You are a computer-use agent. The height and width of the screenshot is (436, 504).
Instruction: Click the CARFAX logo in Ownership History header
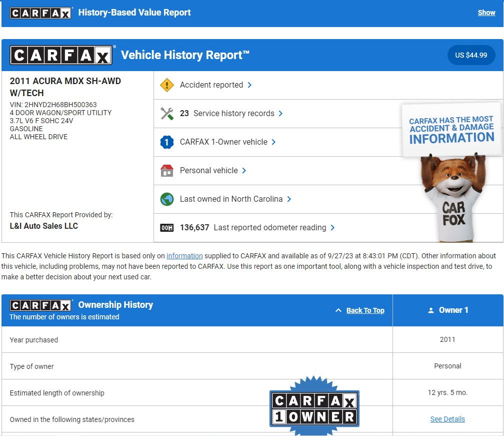point(40,305)
